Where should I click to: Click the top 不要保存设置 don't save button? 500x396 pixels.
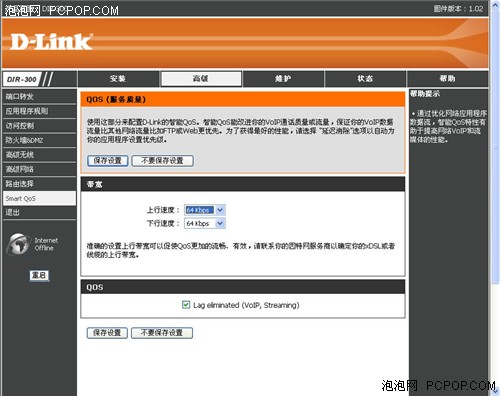pyautogui.click(x=162, y=161)
